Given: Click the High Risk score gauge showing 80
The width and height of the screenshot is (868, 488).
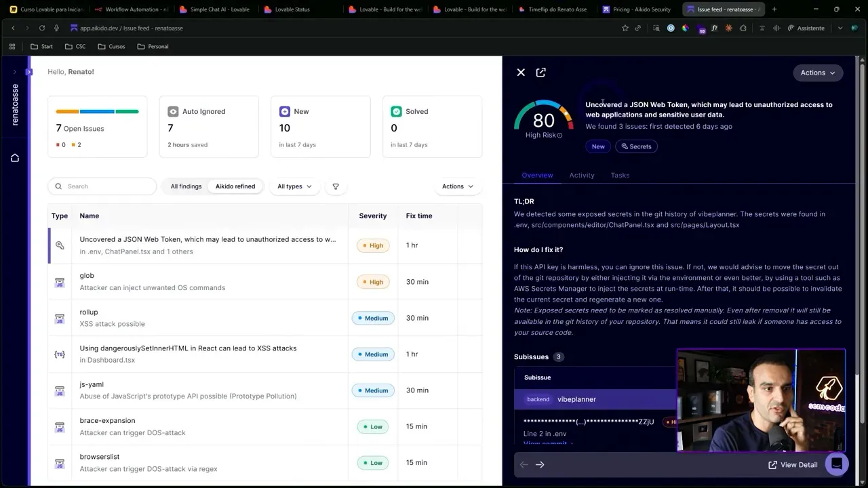Looking at the screenshot, I should click(x=543, y=121).
